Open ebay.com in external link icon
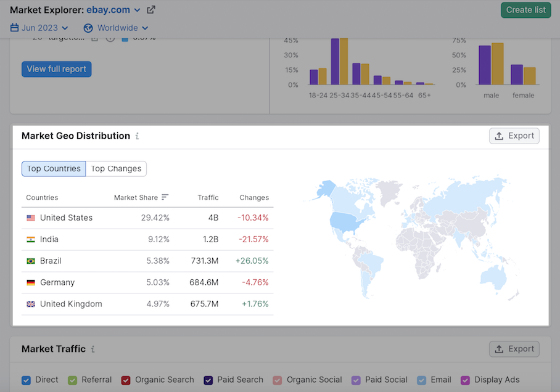Image resolution: width=560 pixels, height=392 pixels. coord(151,10)
